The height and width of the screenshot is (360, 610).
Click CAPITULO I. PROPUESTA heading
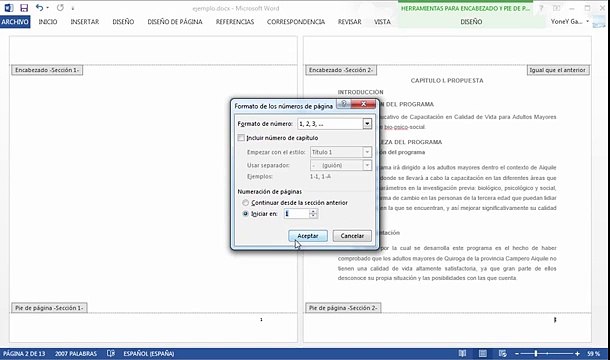point(447,81)
